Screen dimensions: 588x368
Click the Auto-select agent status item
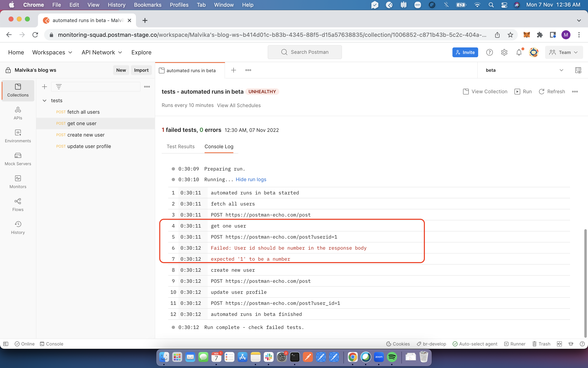click(x=475, y=344)
